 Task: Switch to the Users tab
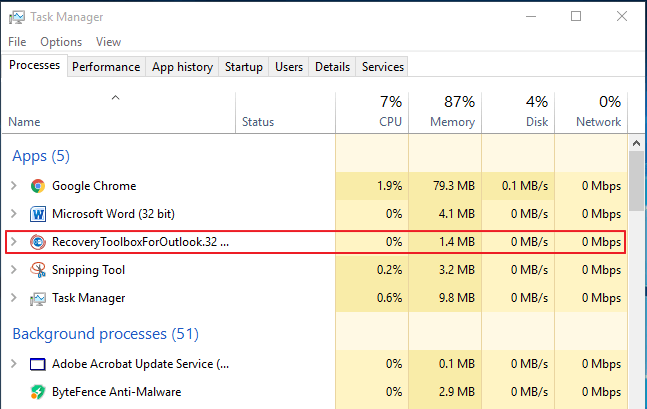click(289, 67)
